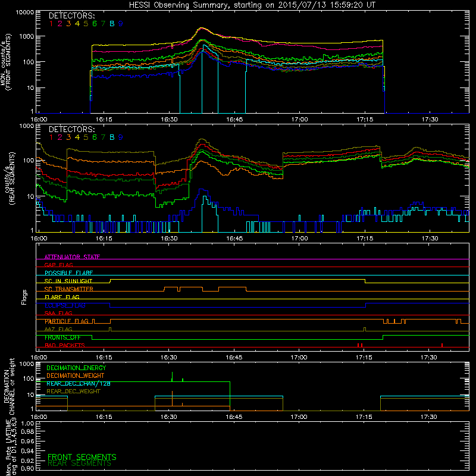Select pink detector '2' in front segments legend

tap(60, 24)
